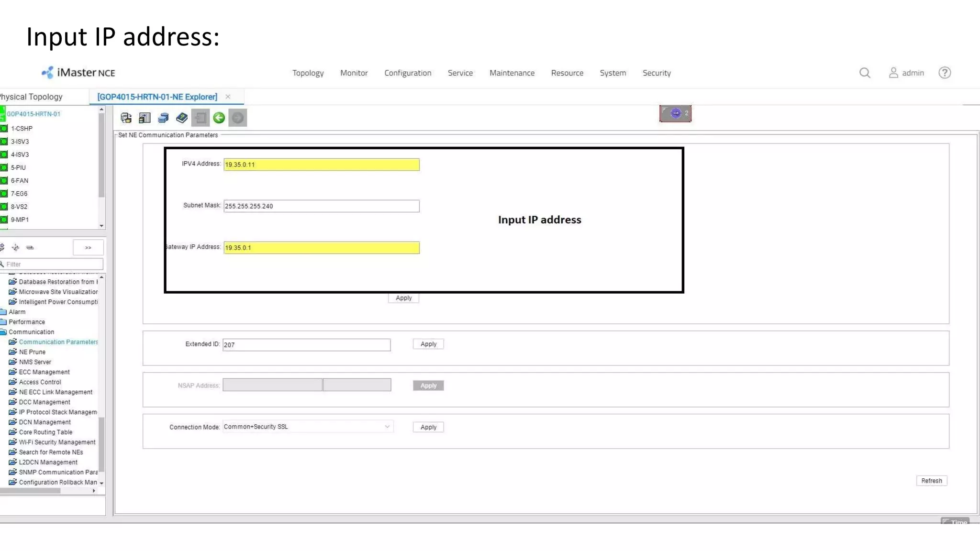Click the IPV4 Address input field
This screenshot has width=980, height=551.
click(321, 165)
